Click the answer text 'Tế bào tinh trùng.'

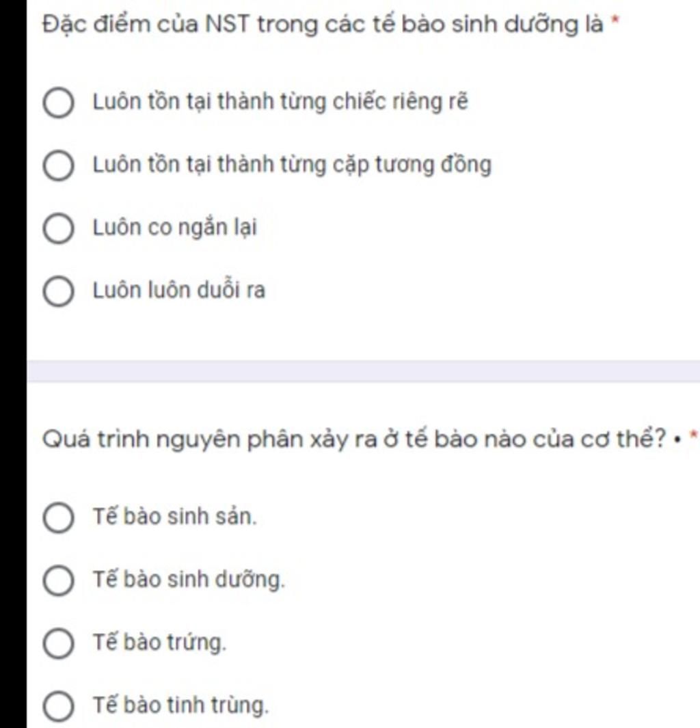pos(180,705)
